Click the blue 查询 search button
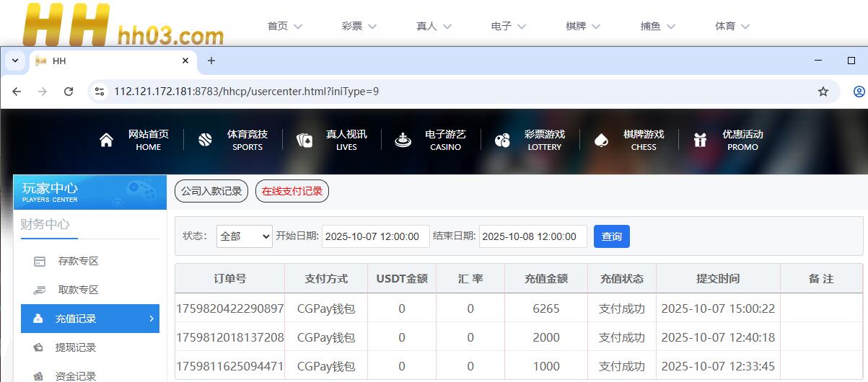 (611, 236)
